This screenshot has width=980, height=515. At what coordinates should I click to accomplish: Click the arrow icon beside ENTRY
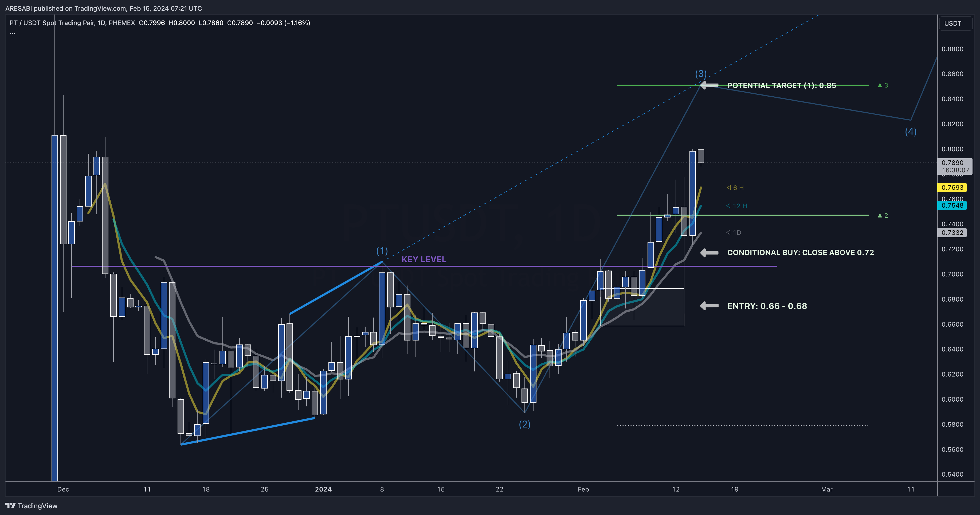coord(709,306)
